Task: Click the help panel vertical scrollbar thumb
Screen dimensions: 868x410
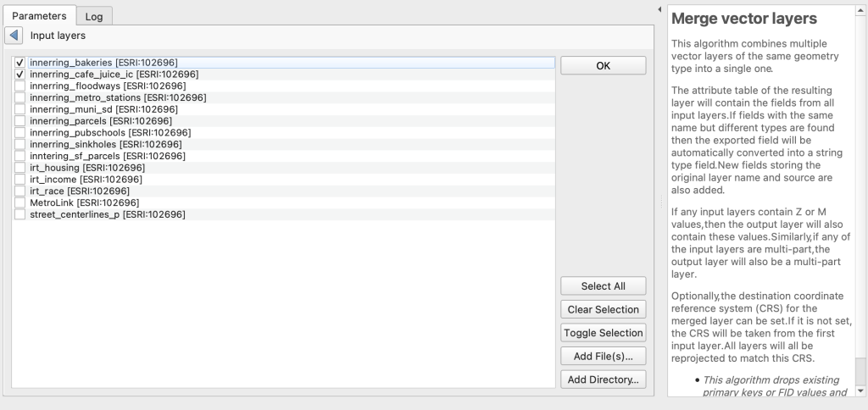Action: pos(861,371)
